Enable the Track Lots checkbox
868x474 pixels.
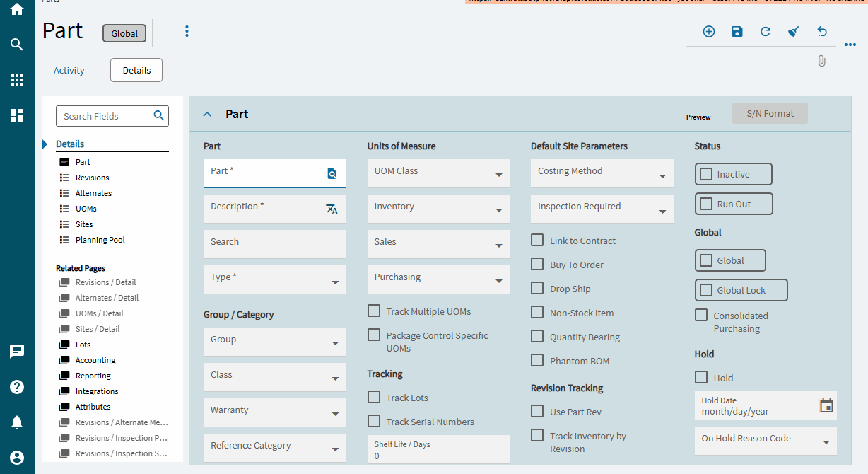coord(373,398)
